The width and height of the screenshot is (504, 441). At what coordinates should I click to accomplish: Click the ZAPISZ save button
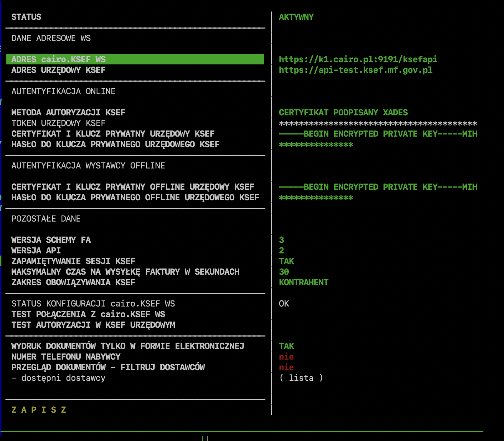[39, 410]
